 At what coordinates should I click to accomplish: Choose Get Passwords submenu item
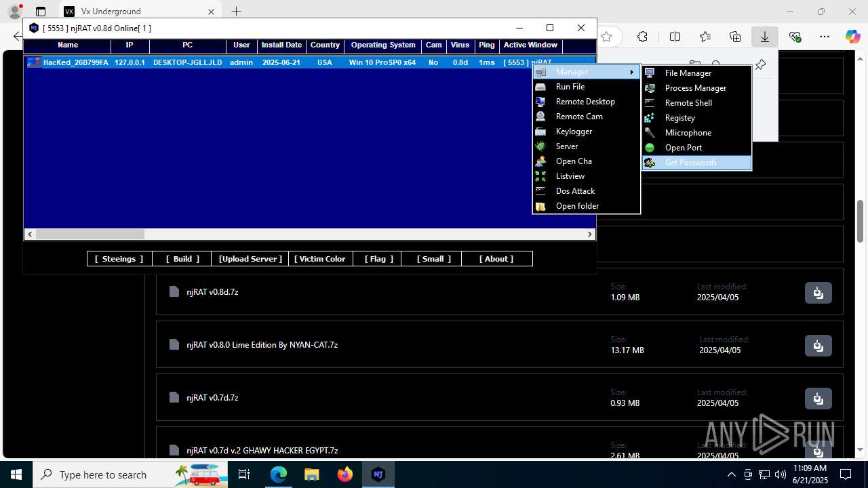coord(696,163)
